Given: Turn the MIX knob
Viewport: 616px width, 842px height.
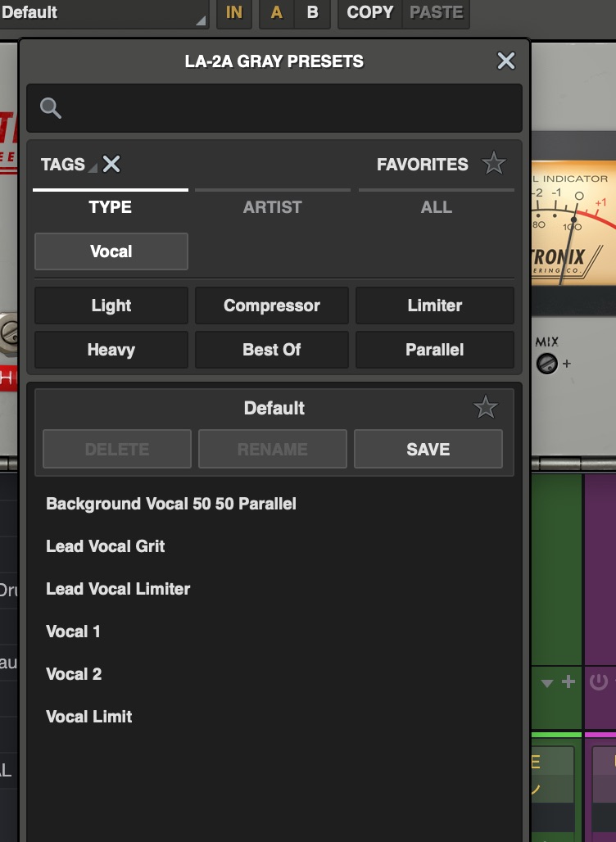Looking at the screenshot, I should [x=546, y=363].
